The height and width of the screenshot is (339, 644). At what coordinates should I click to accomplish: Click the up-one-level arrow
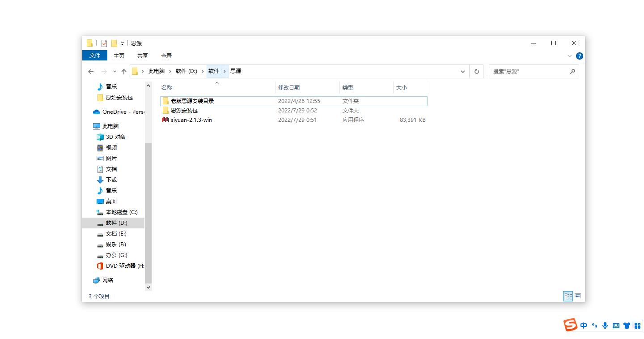coord(123,71)
